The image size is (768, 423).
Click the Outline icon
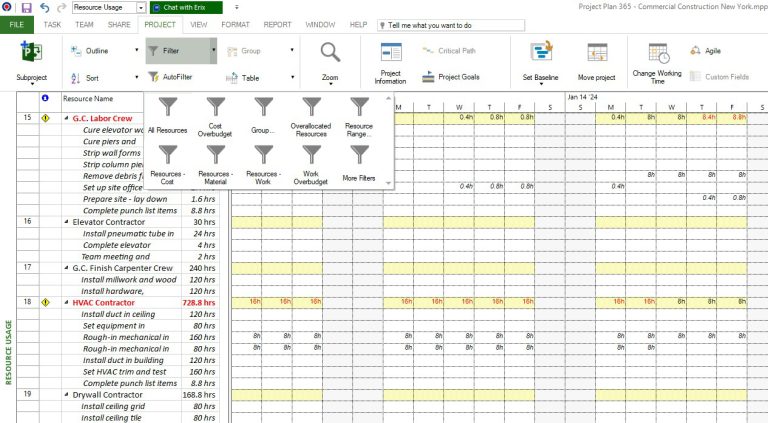(x=76, y=50)
